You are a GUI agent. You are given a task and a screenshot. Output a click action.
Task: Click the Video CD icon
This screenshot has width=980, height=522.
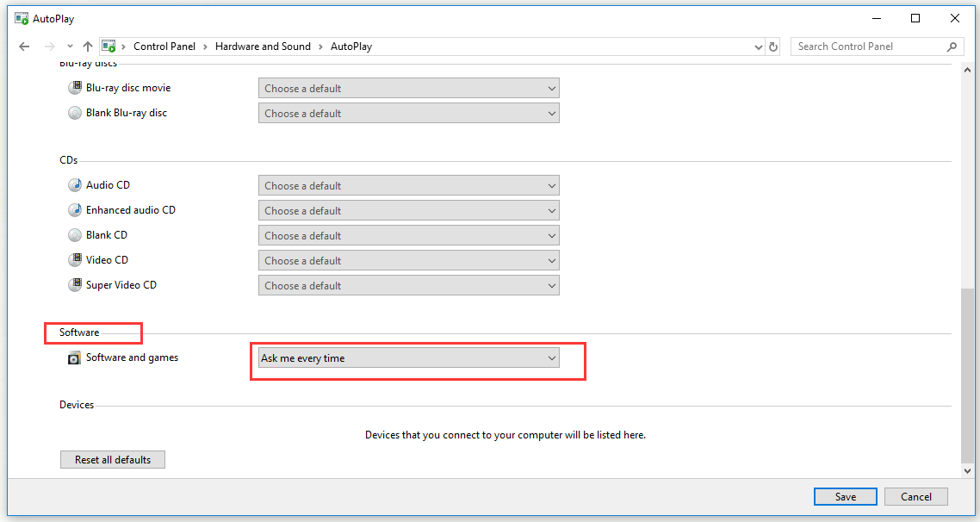[75, 260]
